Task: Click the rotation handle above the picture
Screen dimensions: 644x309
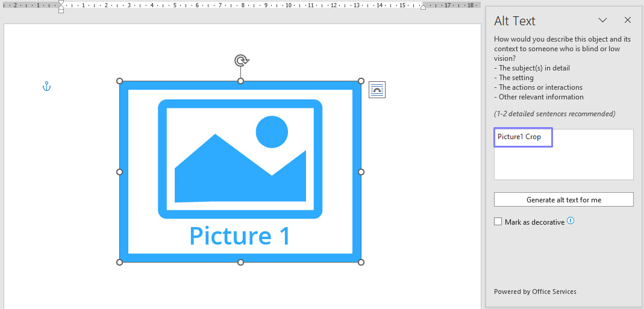Action: coord(241,60)
